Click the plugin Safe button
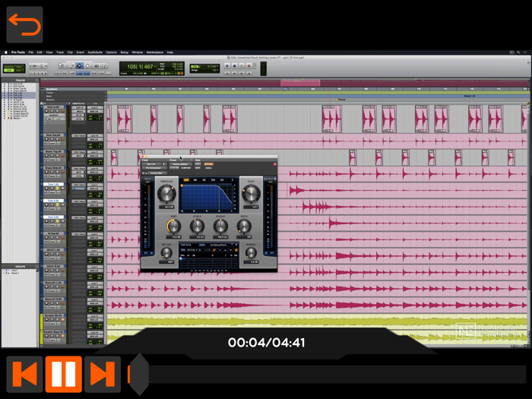The height and width of the screenshot is (399, 532). pos(198,168)
